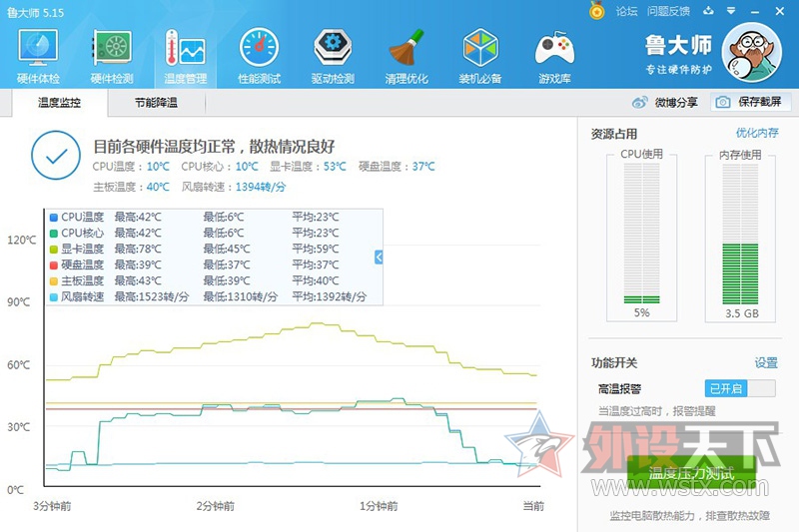
Task: Toggle the 高温报警 已开启 switch
Action: pos(740,388)
